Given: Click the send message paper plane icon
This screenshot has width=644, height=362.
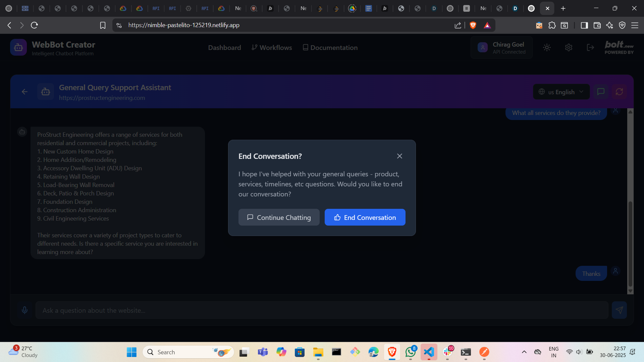Looking at the screenshot, I should point(619,310).
